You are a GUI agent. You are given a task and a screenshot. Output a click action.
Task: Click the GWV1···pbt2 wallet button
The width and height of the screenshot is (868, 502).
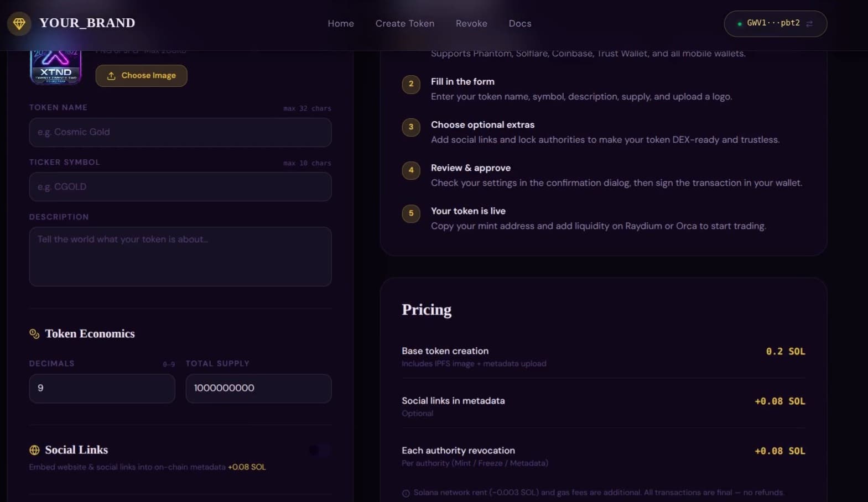[x=775, y=24]
